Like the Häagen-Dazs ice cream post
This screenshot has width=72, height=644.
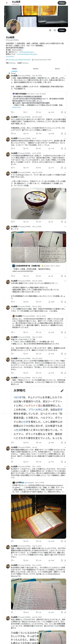[37, 222]
